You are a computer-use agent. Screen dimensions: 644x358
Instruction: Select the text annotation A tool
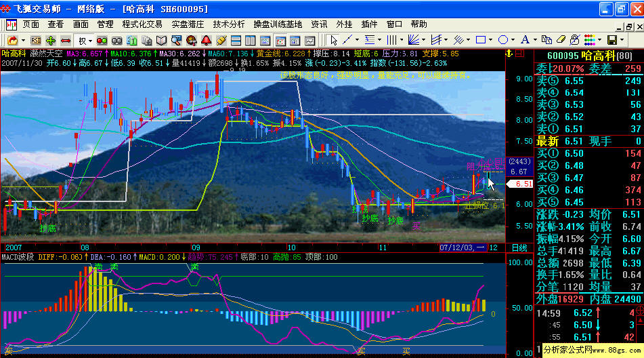[x=525, y=40]
